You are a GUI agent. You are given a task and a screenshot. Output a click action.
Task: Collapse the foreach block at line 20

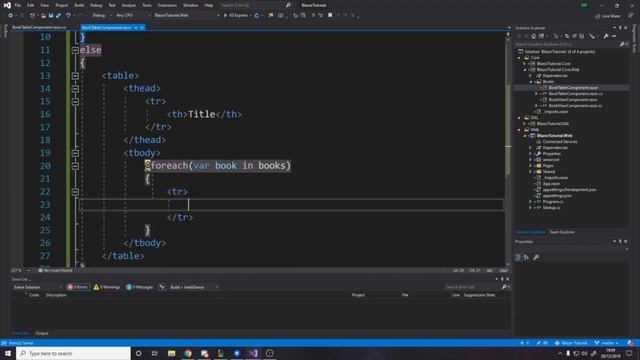coord(75,166)
